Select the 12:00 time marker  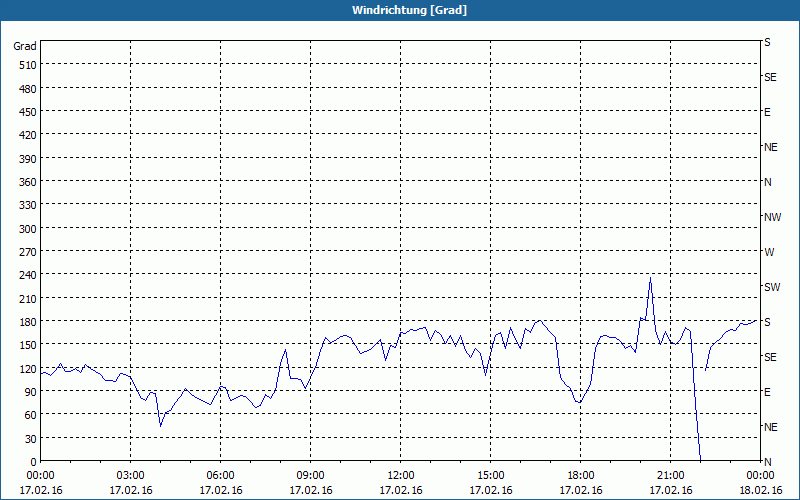tap(401, 475)
